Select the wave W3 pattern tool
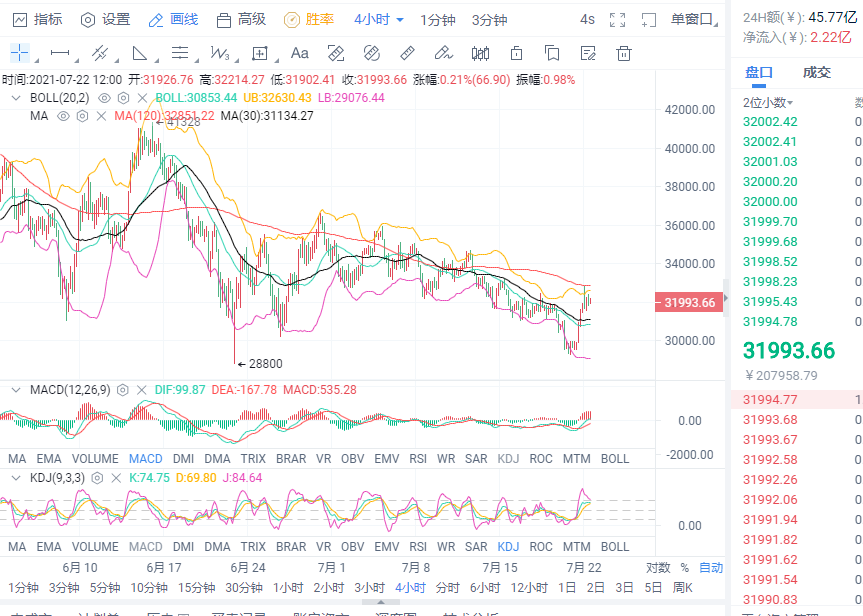Screen dimensions: 863x616 pyautogui.click(x=220, y=53)
